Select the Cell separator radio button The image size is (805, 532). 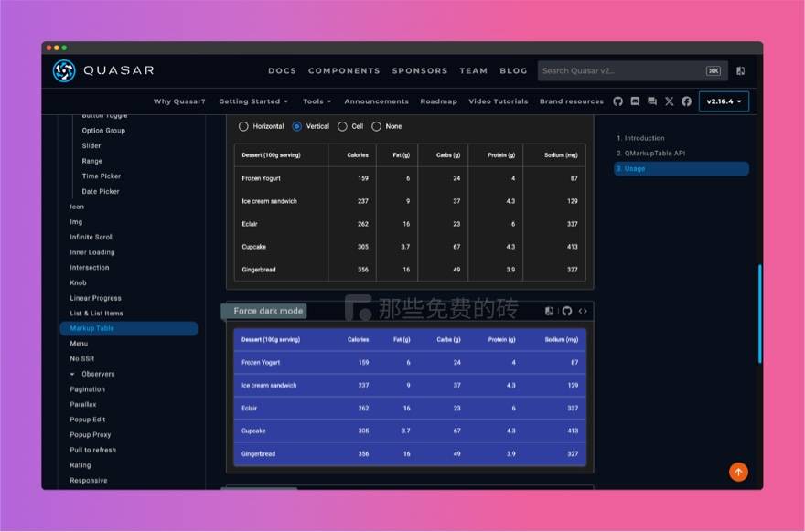tap(342, 126)
